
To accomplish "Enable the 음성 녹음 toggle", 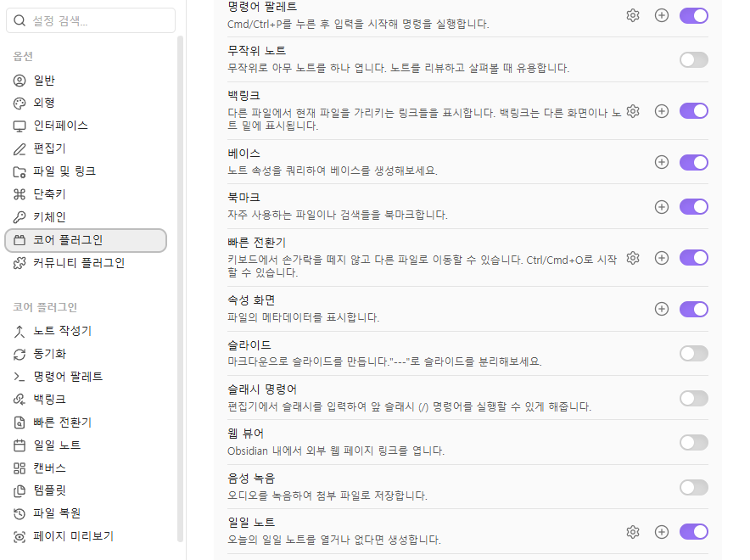I will [693, 487].
